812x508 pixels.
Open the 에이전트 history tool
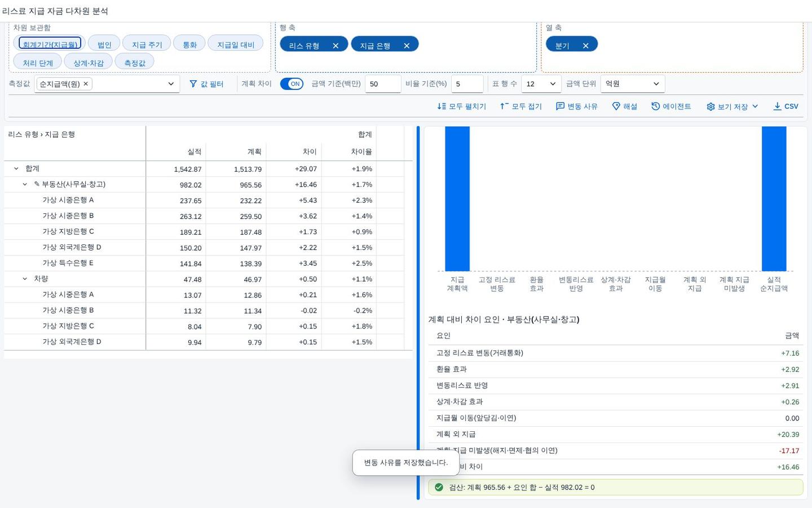(x=671, y=107)
